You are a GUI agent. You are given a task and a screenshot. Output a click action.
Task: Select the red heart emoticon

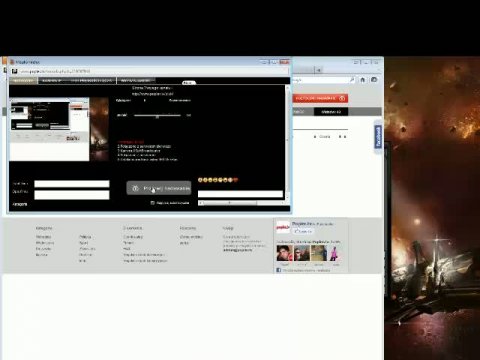pyautogui.click(x=236, y=180)
